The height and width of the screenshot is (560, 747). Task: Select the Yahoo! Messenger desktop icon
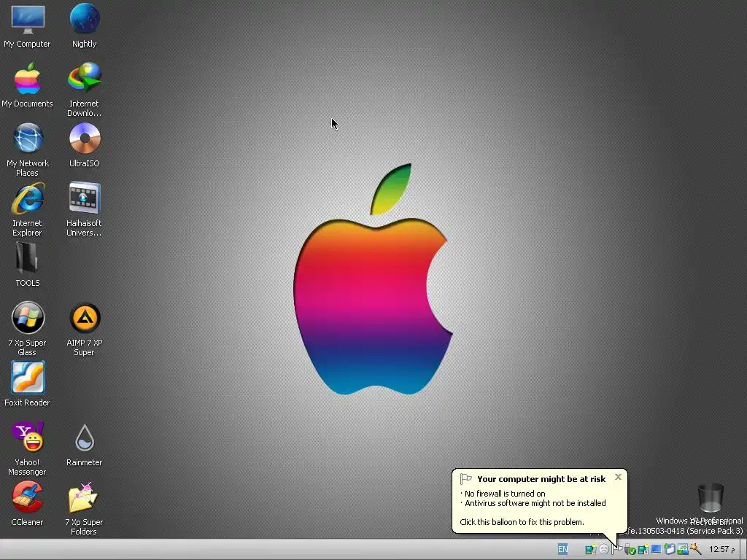(x=27, y=448)
